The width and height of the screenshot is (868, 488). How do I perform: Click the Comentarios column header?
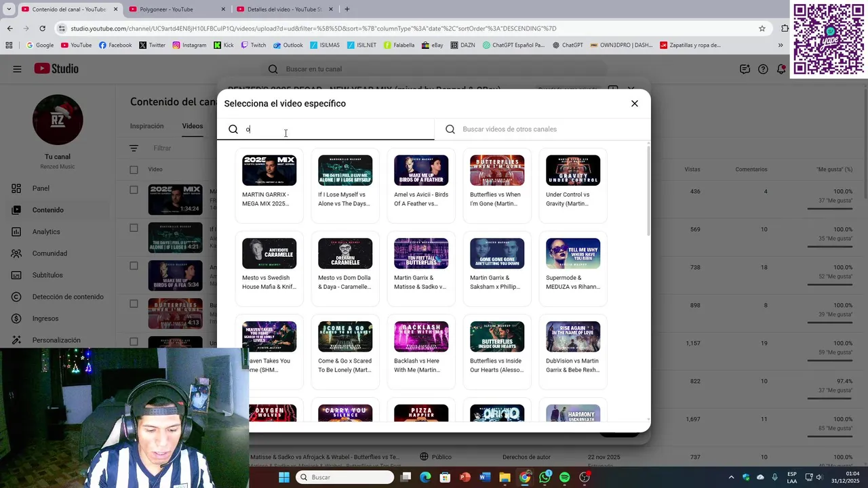pyautogui.click(x=751, y=169)
